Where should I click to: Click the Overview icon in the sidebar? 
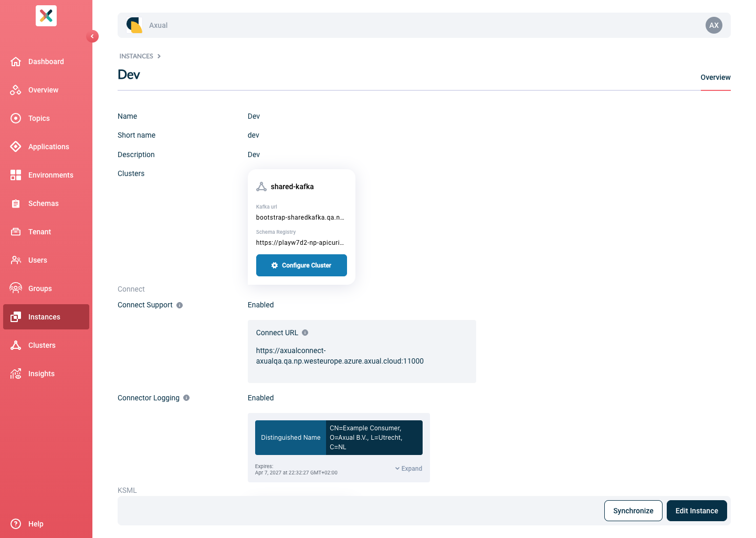16,90
